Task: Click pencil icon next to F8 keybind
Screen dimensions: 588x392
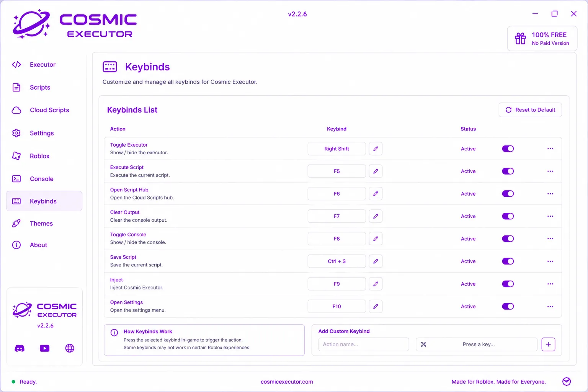Action: (x=376, y=238)
